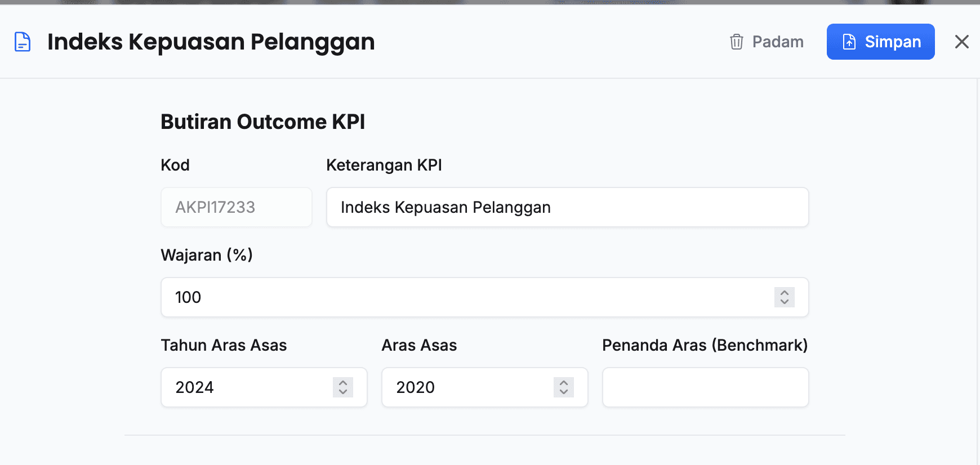The image size is (980, 465).
Task: Increment Tahun Aras Asas using the up arrow
Action: pyautogui.click(x=343, y=383)
